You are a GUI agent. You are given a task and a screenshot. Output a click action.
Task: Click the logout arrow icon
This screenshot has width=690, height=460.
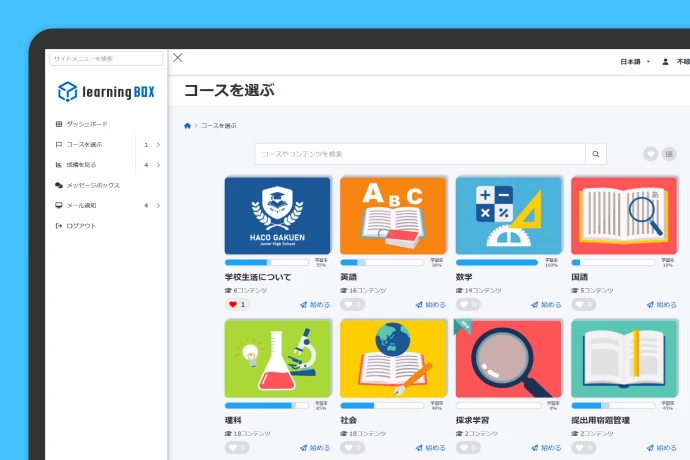[x=59, y=226]
